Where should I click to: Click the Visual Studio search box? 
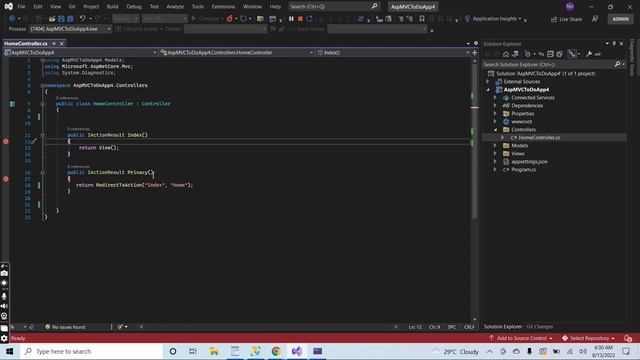pos(334,7)
